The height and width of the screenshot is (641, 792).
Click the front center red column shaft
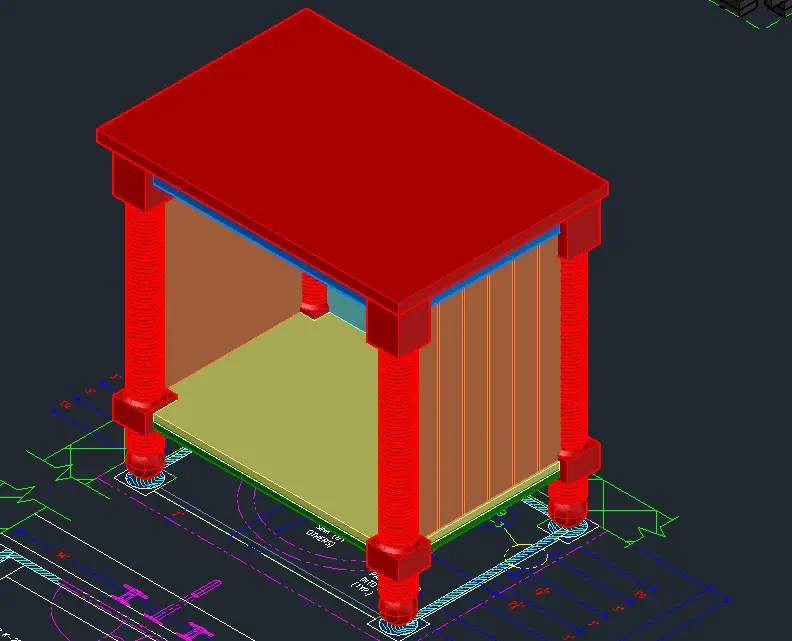pos(399,440)
